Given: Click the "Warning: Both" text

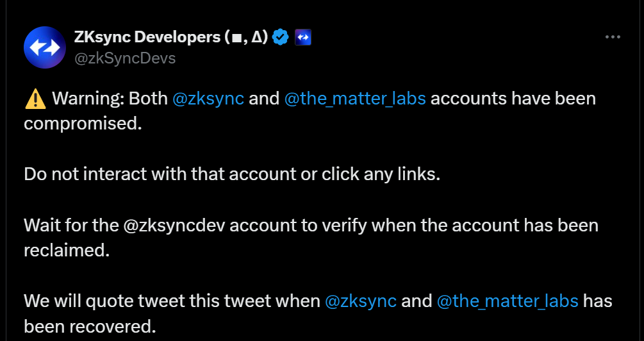Looking at the screenshot, I should tap(110, 99).
